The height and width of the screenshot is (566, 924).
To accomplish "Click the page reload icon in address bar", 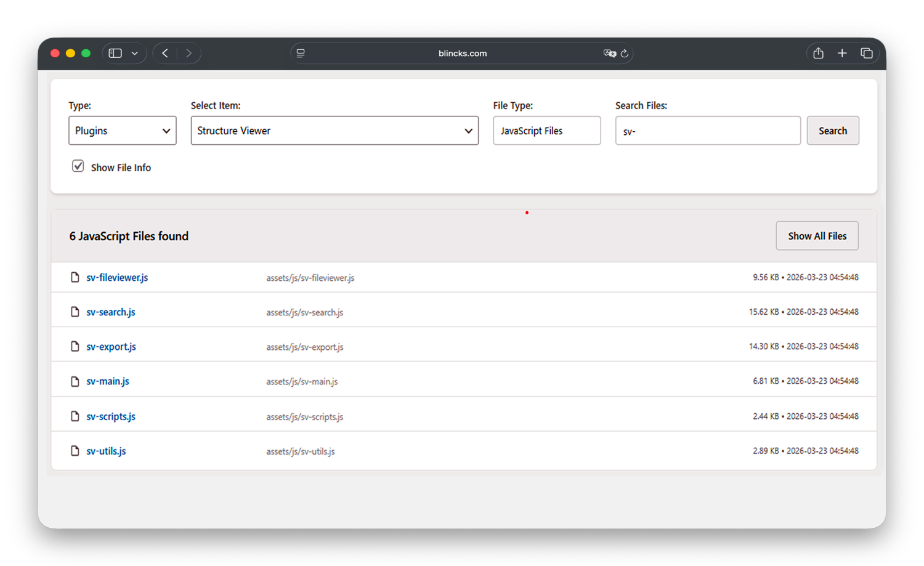I will pos(624,53).
